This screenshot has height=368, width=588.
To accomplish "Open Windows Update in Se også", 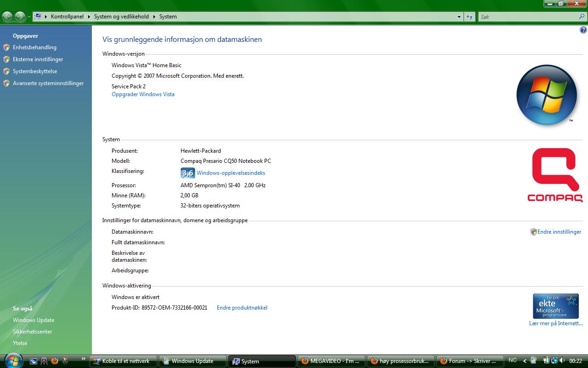I will point(34,320).
